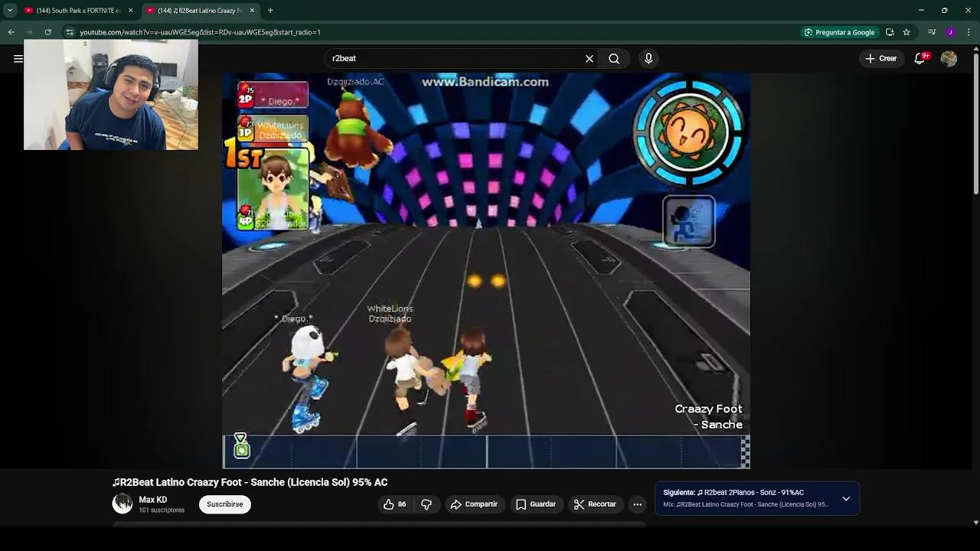Run search with magnifying glass button
The width and height of the screenshot is (980, 551).
(x=614, y=58)
